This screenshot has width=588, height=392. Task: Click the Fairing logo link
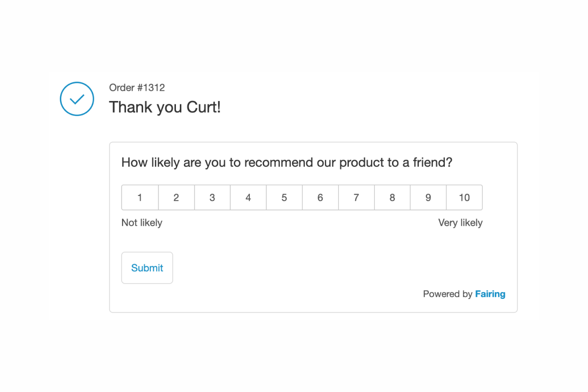(490, 294)
